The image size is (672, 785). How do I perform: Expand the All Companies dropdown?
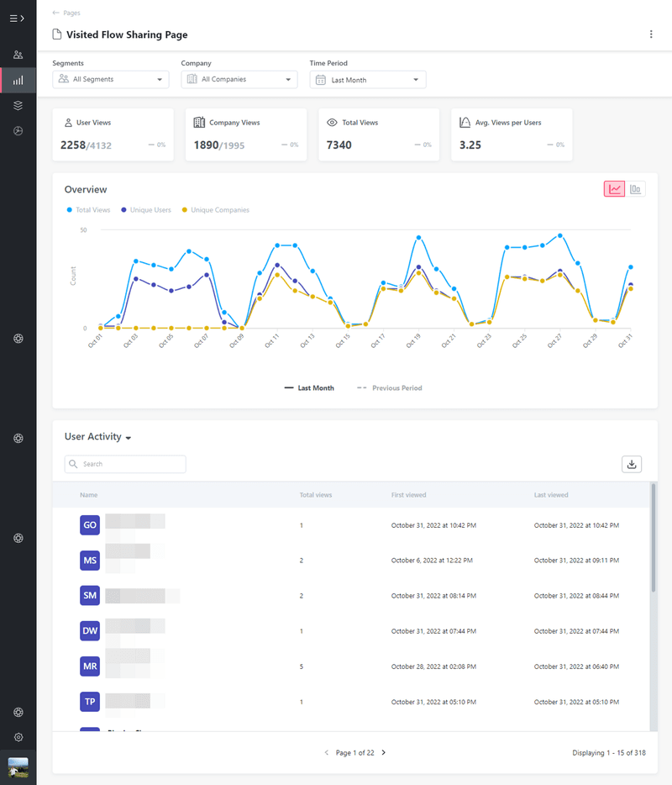click(x=239, y=79)
